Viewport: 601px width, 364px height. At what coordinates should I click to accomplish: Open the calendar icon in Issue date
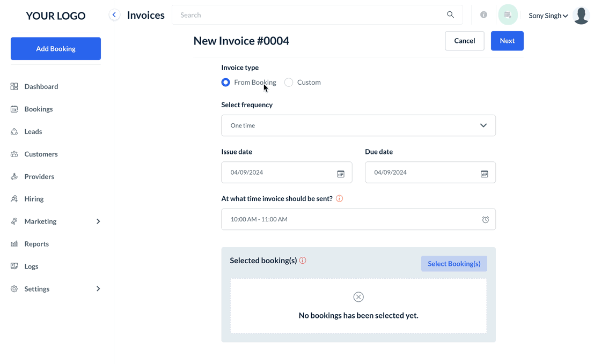coord(340,174)
